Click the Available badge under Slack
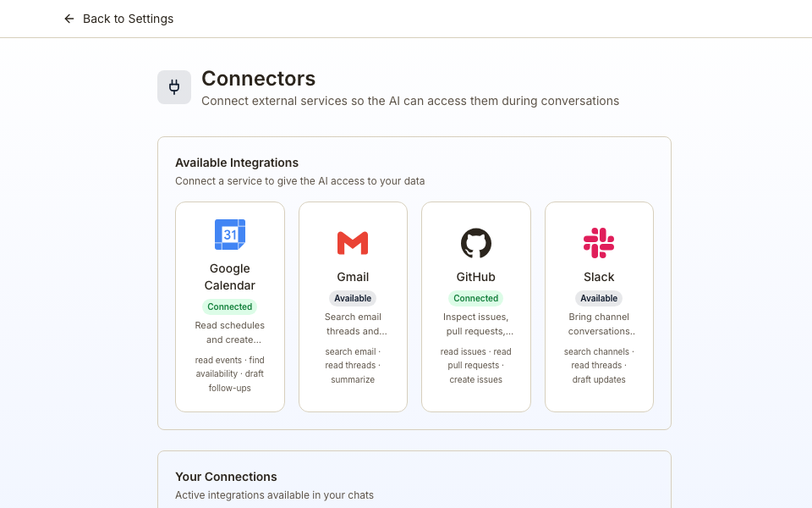The height and width of the screenshot is (508, 812). pos(599,299)
